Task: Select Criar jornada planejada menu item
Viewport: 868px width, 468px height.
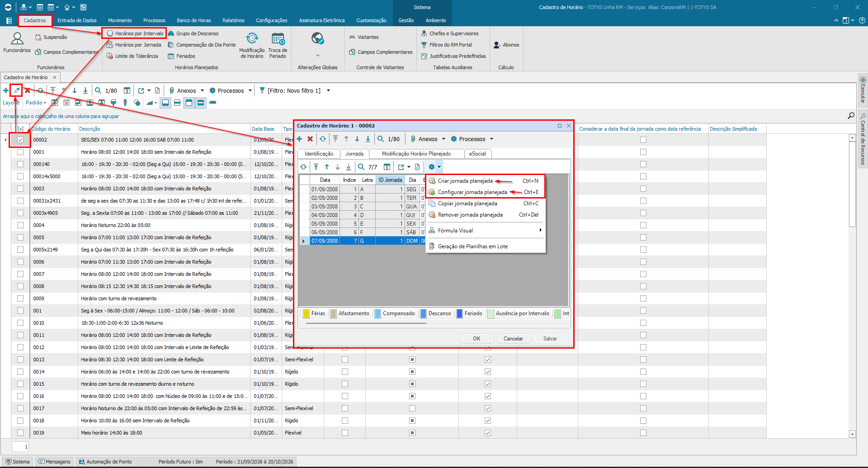Action: coord(486,181)
